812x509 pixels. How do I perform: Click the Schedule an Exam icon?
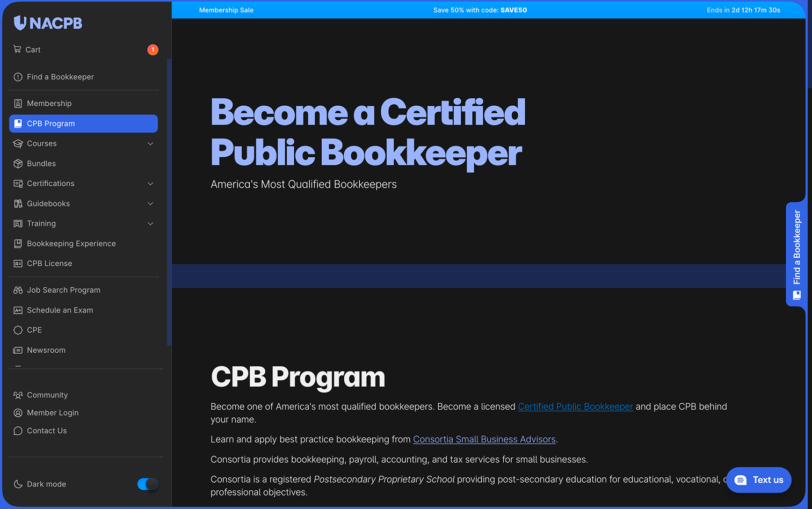(18, 310)
